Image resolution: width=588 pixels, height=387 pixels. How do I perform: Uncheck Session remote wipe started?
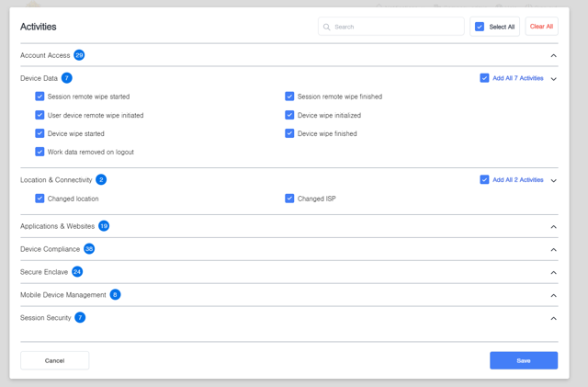click(x=40, y=97)
